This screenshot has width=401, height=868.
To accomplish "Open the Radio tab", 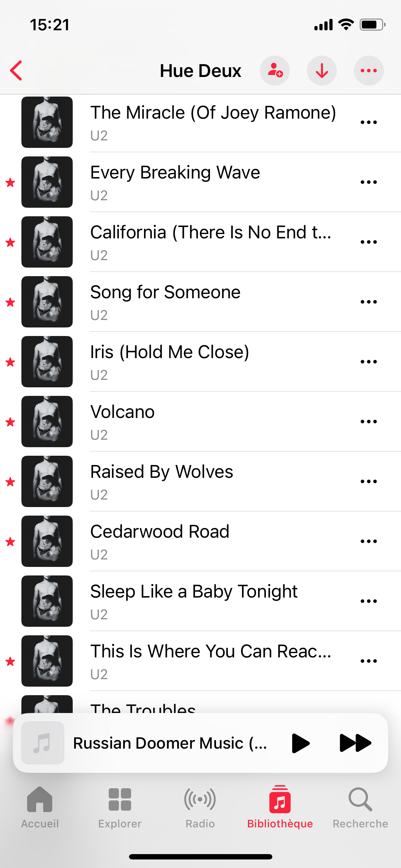I will [x=200, y=807].
